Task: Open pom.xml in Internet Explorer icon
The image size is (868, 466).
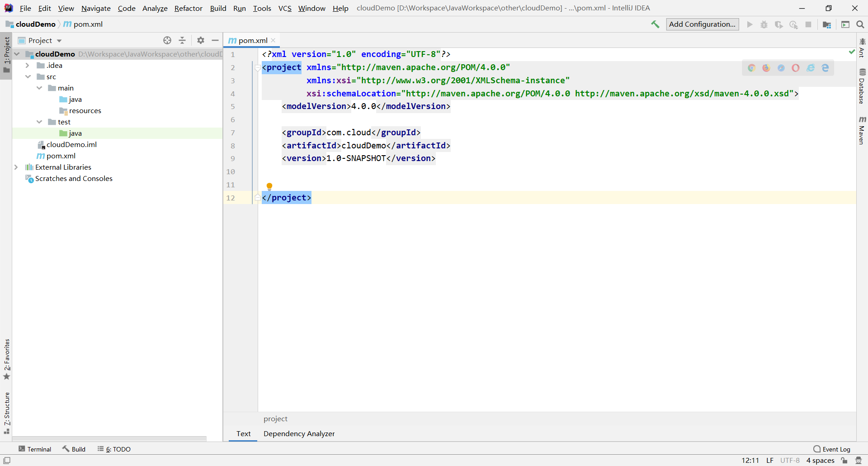Action: click(811, 68)
